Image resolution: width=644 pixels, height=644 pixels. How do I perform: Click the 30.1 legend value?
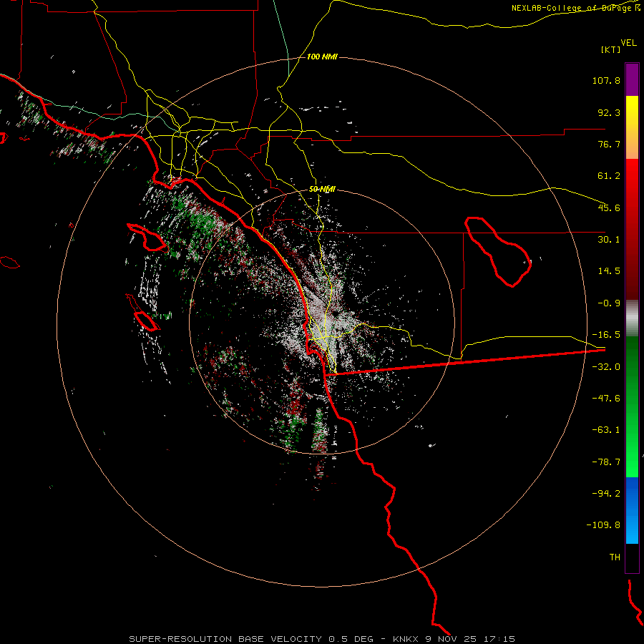click(x=609, y=240)
